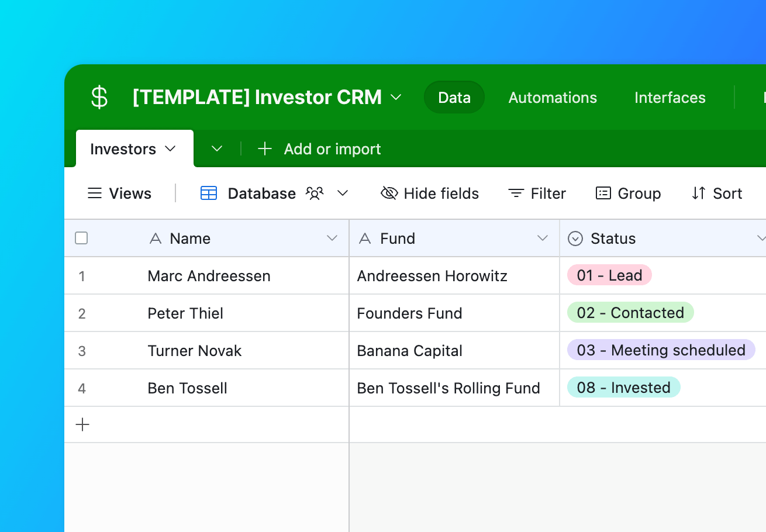The image size is (766, 532).
Task: Click row number 4
Action: (82, 388)
